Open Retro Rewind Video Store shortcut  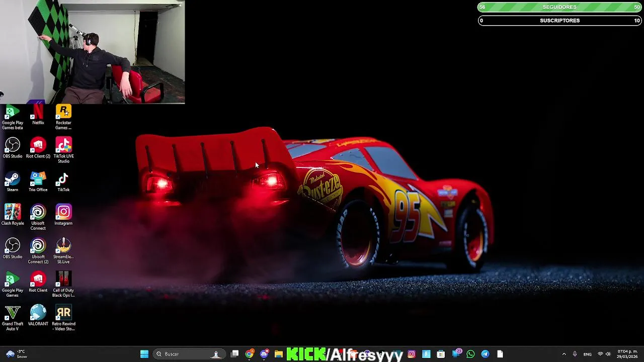[63, 318]
